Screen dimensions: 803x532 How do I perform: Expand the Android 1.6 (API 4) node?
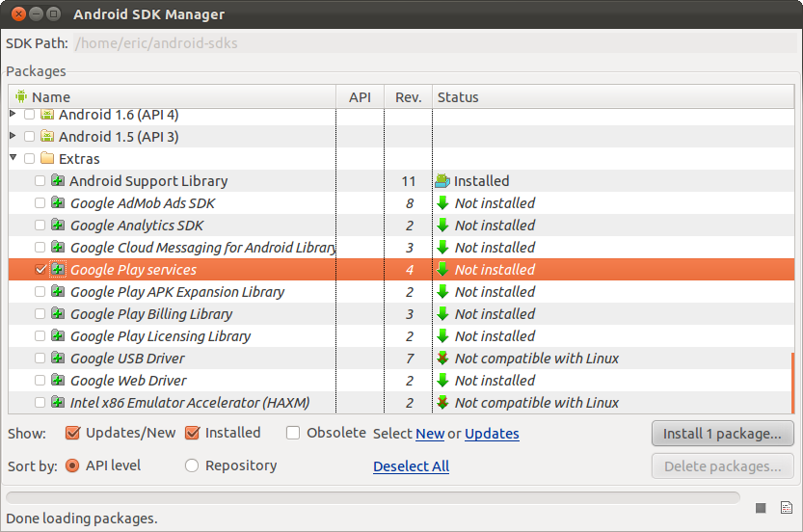click(13, 115)
